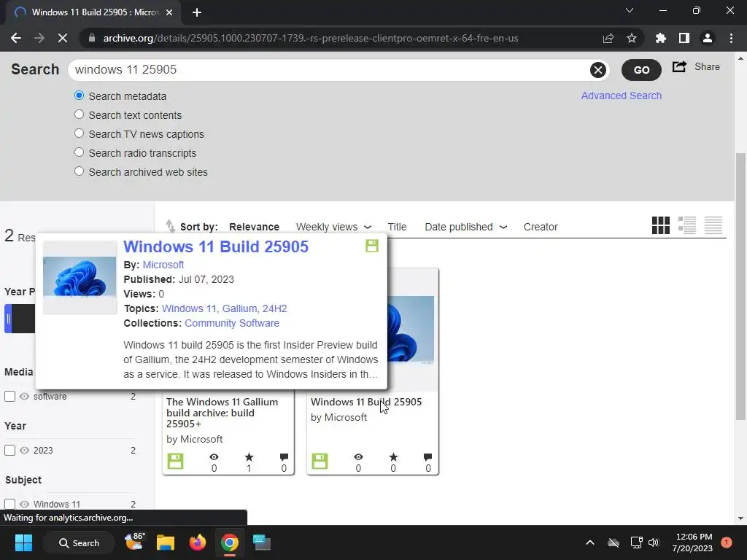This screenshot has width=747, height=560.
Task: Open Chrome three-dot menu
Action: click(x=731, y=38)
